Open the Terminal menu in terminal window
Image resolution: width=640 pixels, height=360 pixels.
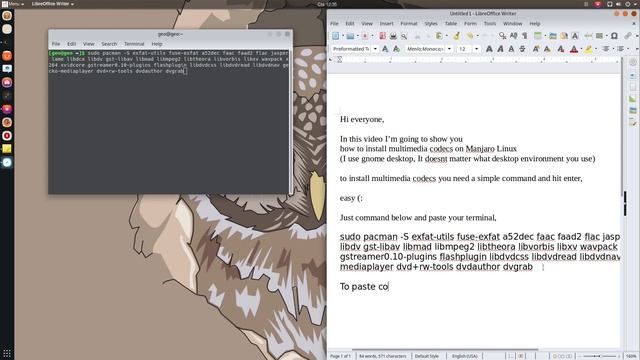(134, 44)
